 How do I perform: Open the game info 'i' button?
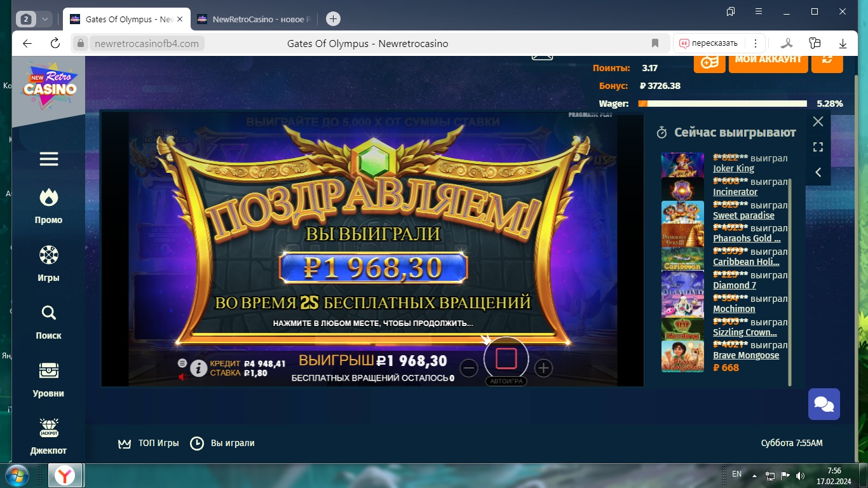coord(199,368)
